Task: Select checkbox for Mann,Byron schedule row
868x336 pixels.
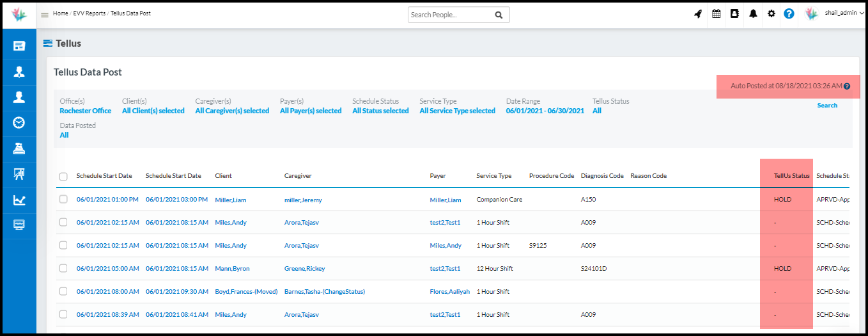Action: click(63, 269)
